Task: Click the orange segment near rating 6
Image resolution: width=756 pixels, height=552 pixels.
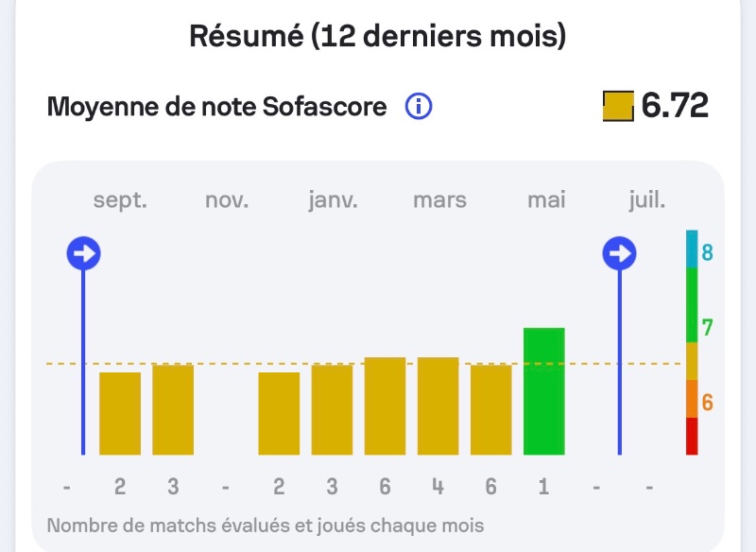Action: coord(692,399)
